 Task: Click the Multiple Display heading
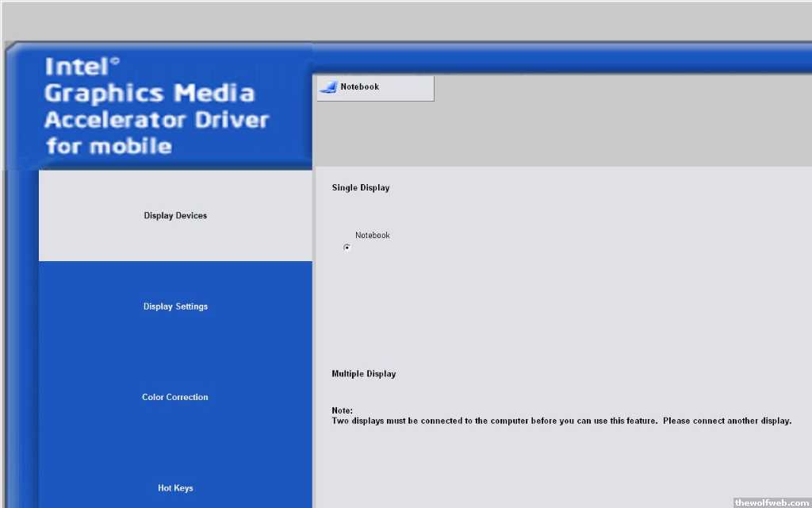tap(364, 374)
